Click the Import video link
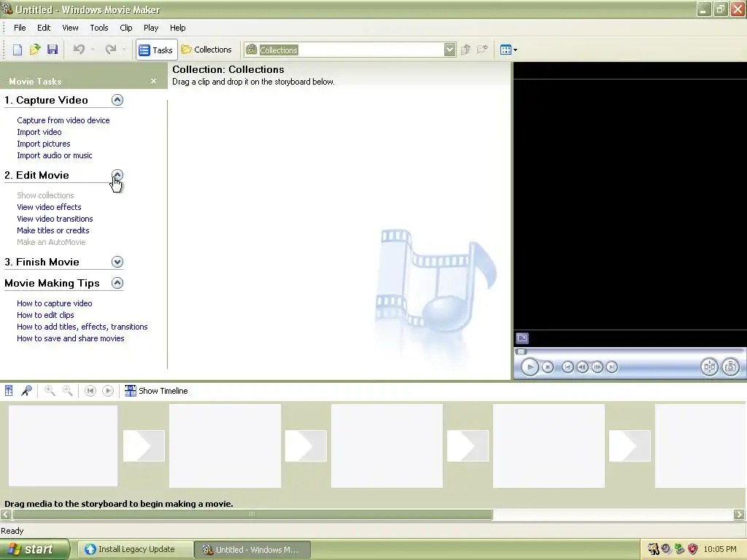 pyautogui.click(x=39, y=132)
